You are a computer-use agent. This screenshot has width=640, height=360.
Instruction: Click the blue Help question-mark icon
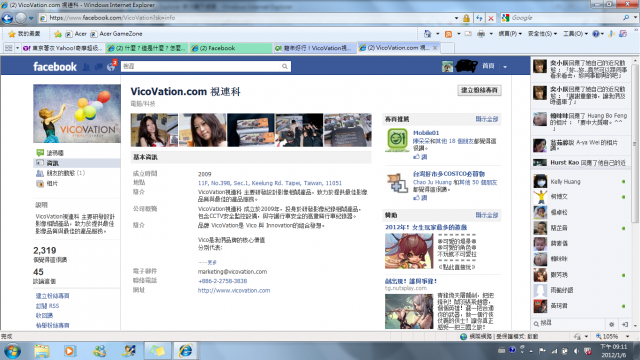596,34
